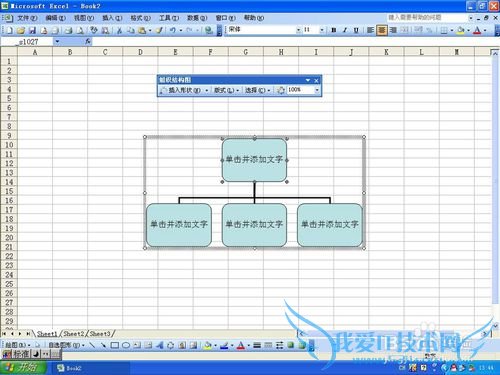Pick toolbar cell Fill Color bucket
500x375 pixels.
(461, 30)
